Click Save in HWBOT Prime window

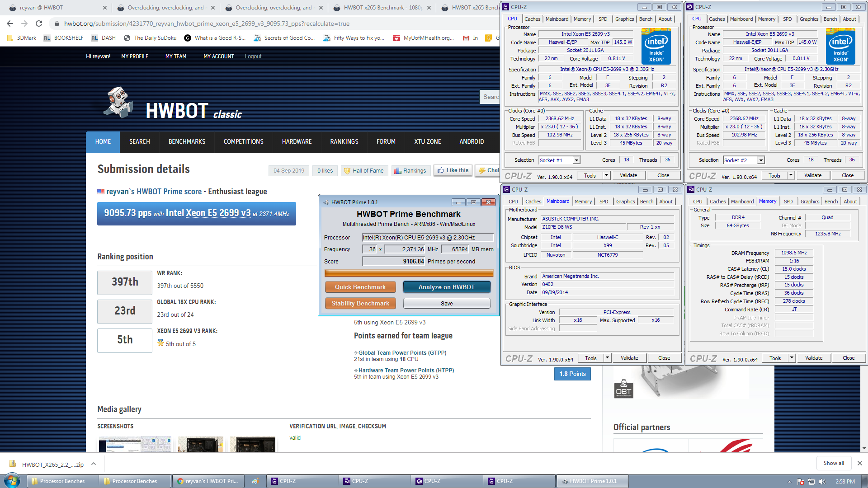click(x=446, y=303)
